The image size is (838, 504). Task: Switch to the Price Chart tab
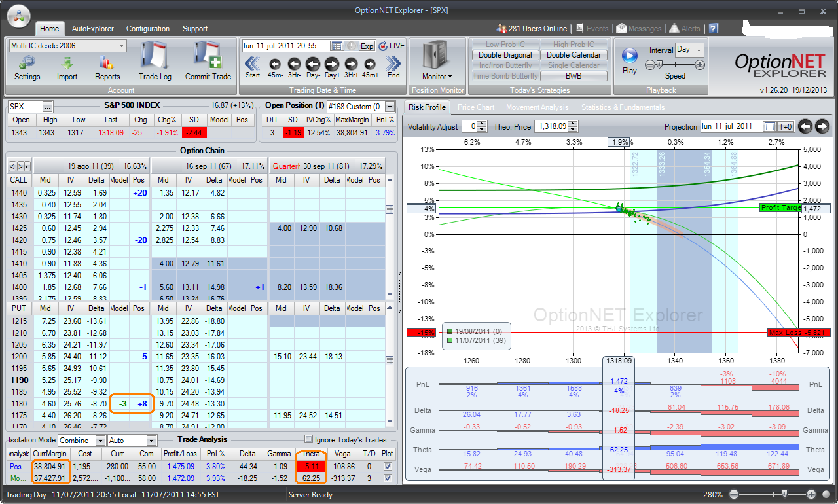click(x=476, y=107)
